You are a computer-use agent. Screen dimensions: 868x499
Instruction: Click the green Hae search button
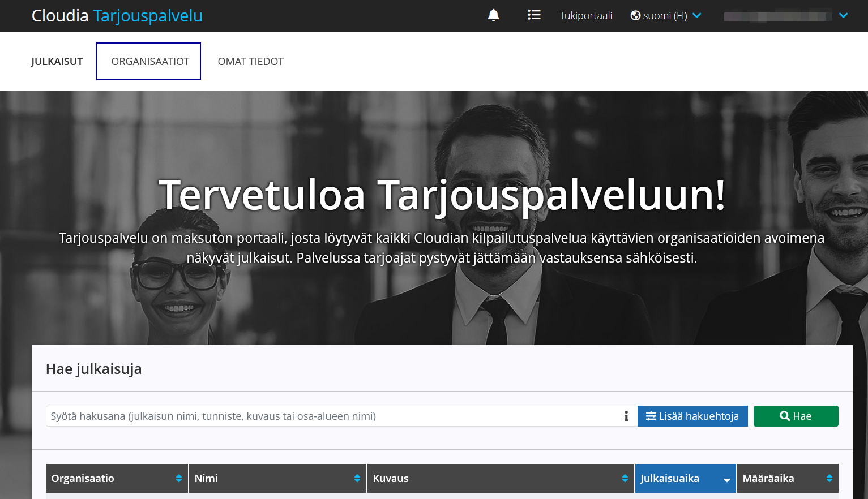pos(796,416)
